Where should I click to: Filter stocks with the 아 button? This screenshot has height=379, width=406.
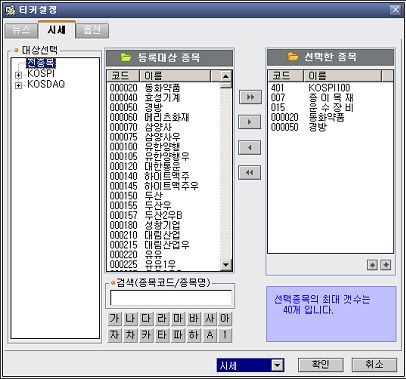pyautogui.click(x=225, y=319)
